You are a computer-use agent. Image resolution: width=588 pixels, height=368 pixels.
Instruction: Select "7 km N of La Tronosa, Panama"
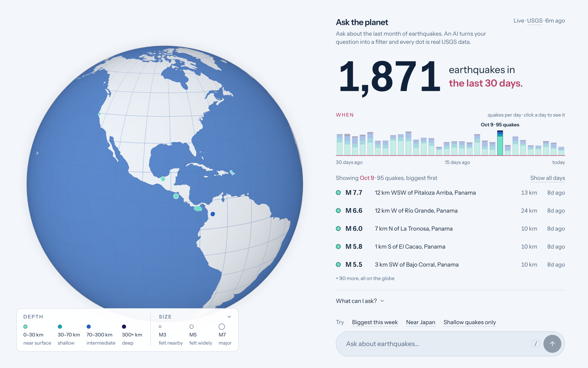(x=414, y=229)
